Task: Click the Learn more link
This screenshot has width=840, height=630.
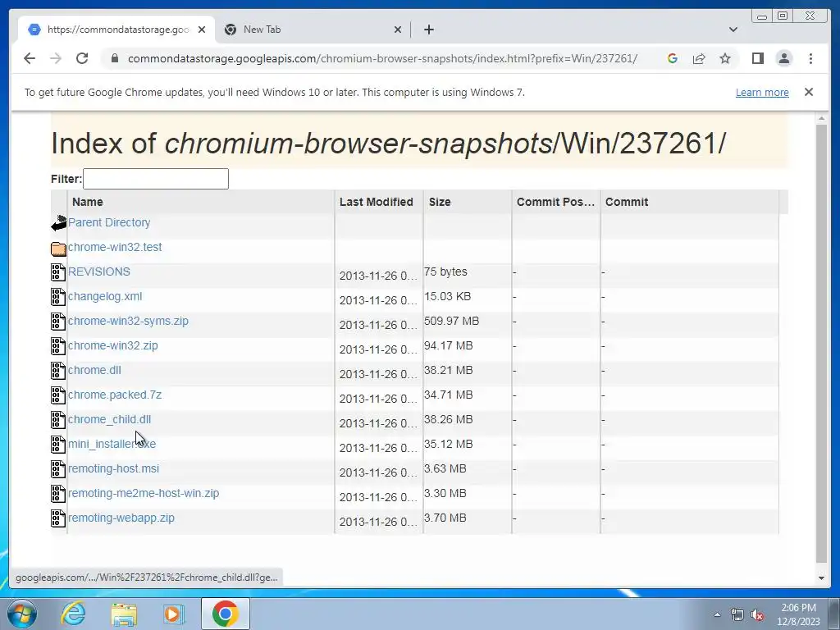Action: (762, 92)
